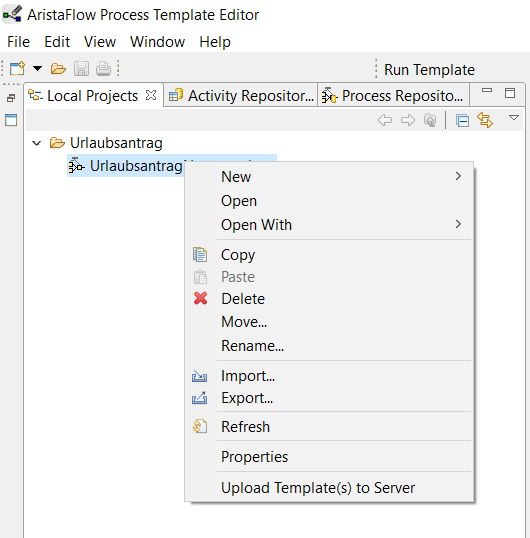Open the view menu triangle in Local Projects
This screenshot has height=538, width=530.
[x=514, y=118]
